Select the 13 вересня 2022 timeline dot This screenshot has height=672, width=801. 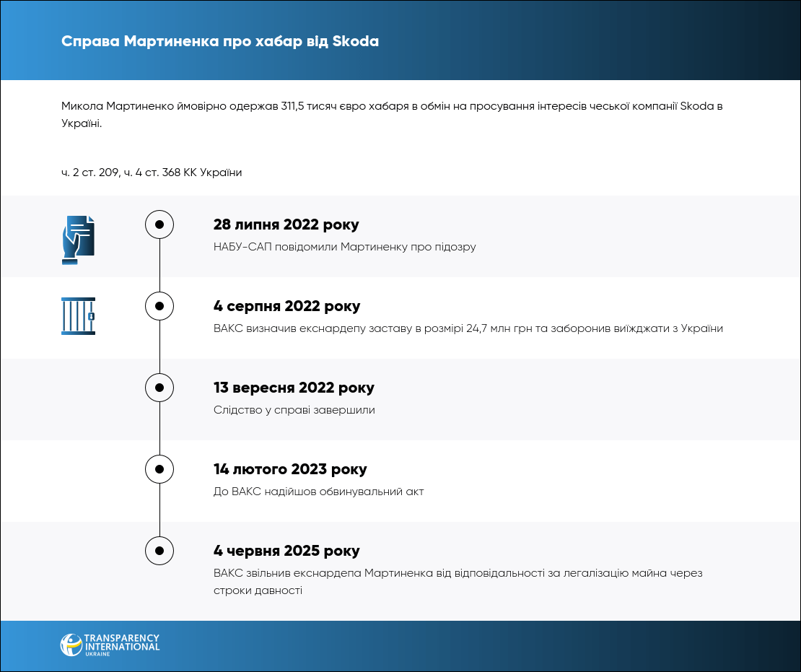[x=159, y=388]
